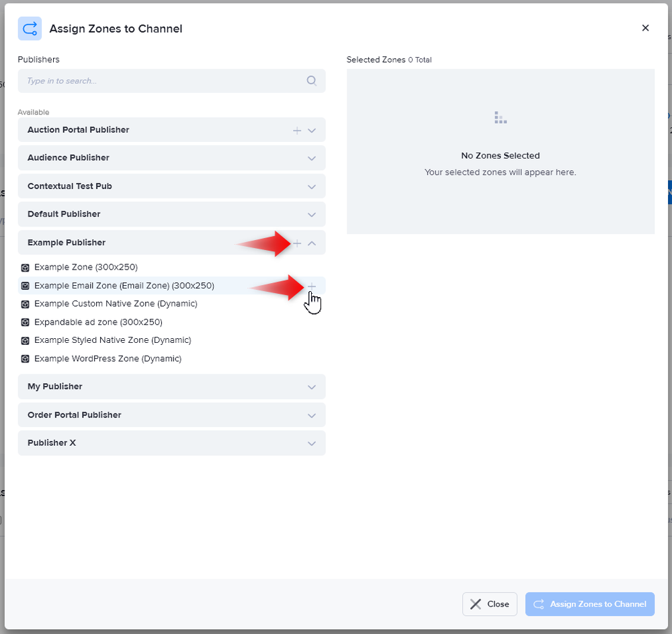Click the Audience Publisher label

point(68,157)
